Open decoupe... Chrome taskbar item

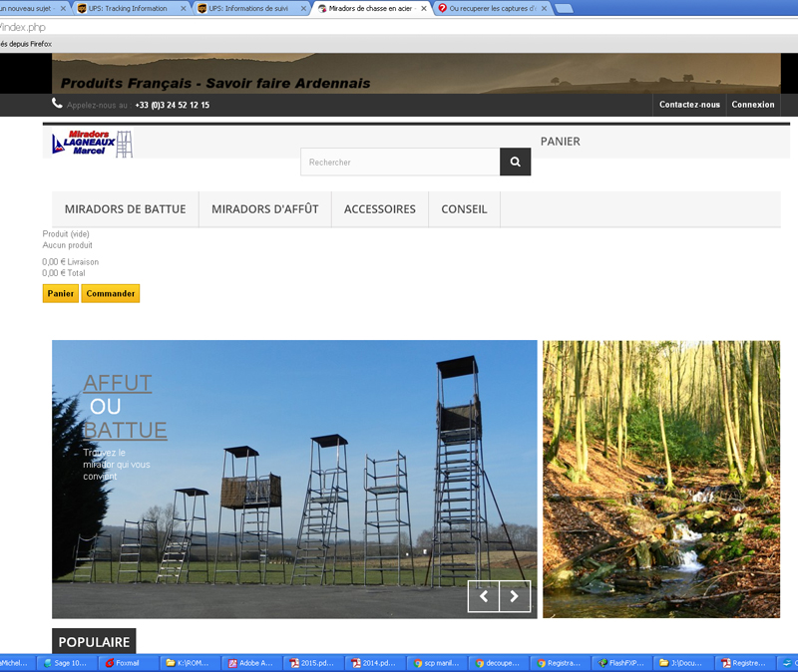tap(498, 663)
